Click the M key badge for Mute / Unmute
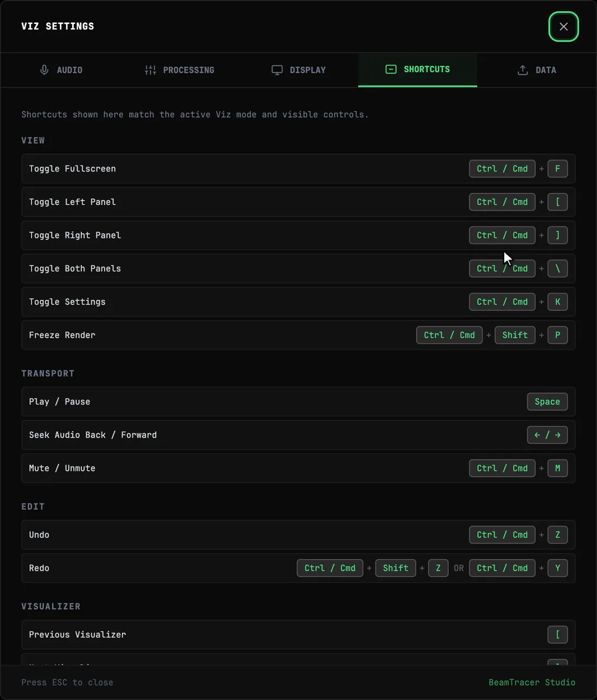The height and width of the screenshot is (700, 597). coord(557,468)
